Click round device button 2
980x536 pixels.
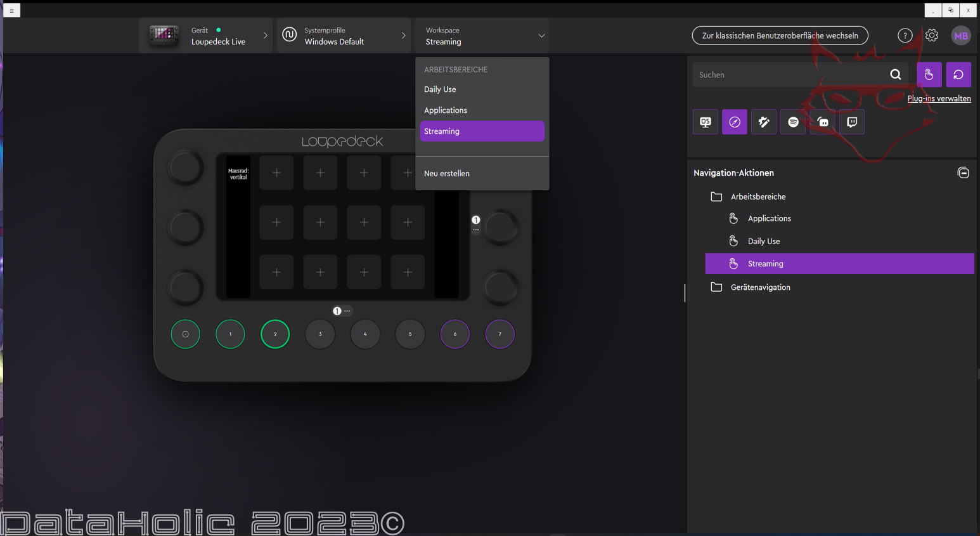coord(275,334)
